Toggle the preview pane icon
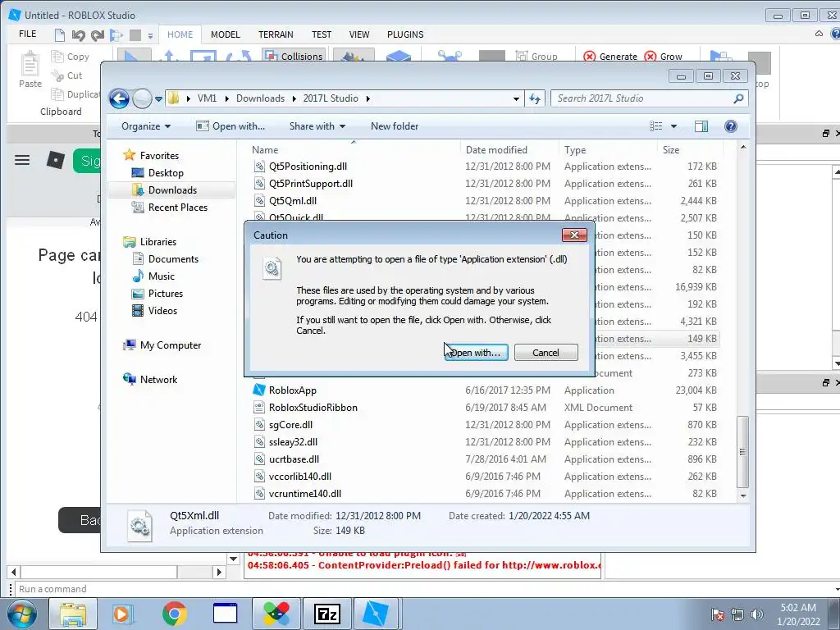Image resolution: width=840 pixels, height=630 pixels. tap(701, 126)
